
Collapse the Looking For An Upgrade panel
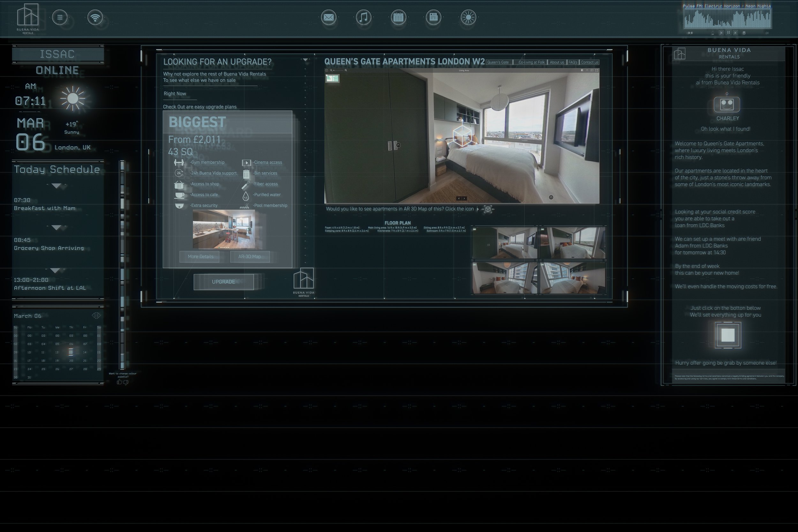(x=305, y=60)
